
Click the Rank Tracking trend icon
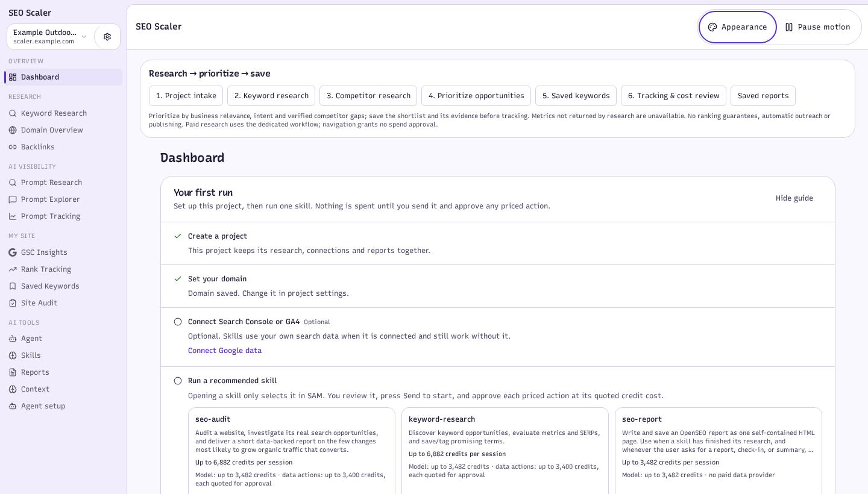[13, 269]
